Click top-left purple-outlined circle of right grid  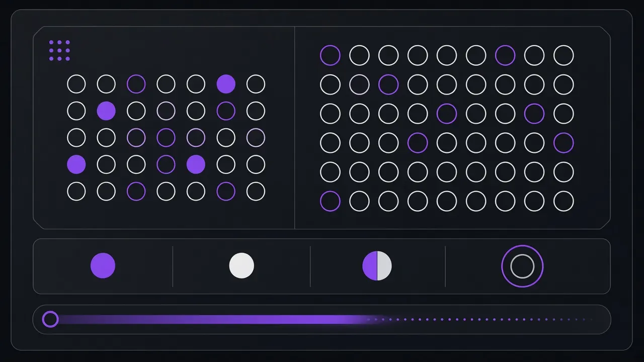330,55
